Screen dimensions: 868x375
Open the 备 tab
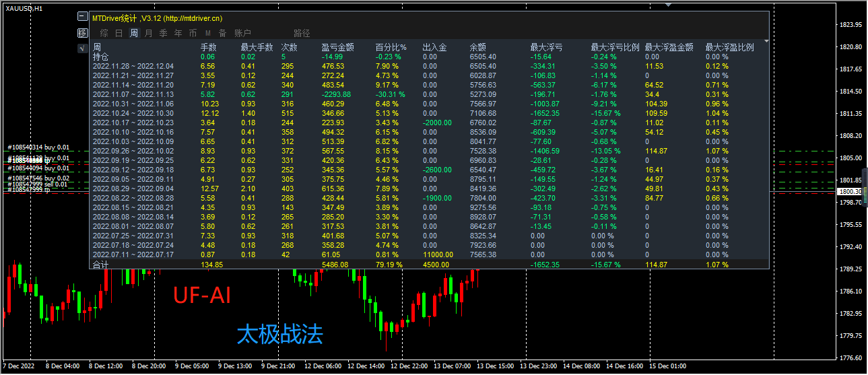pyautogui.click(x=222, y=33)
